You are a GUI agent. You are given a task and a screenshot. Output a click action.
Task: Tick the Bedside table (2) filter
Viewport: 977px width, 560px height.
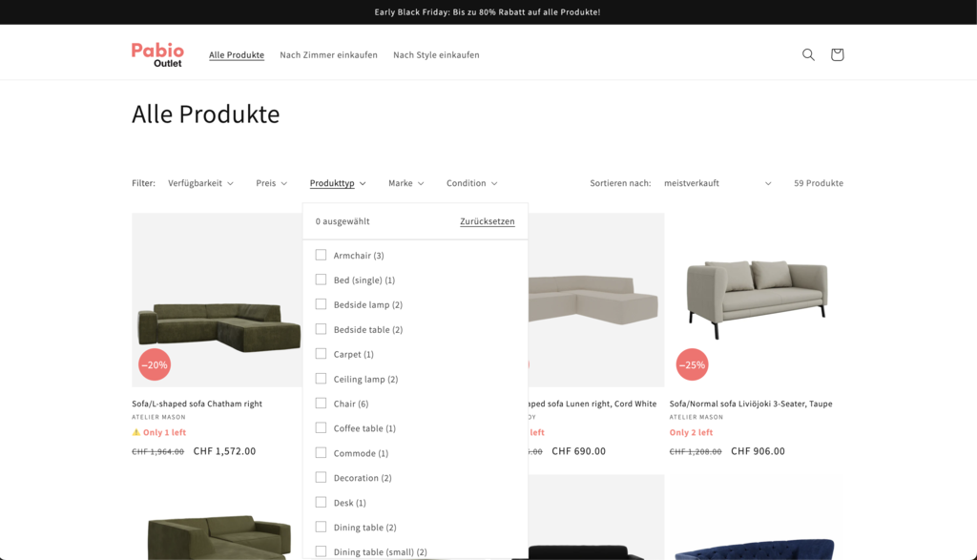[321, 329]
